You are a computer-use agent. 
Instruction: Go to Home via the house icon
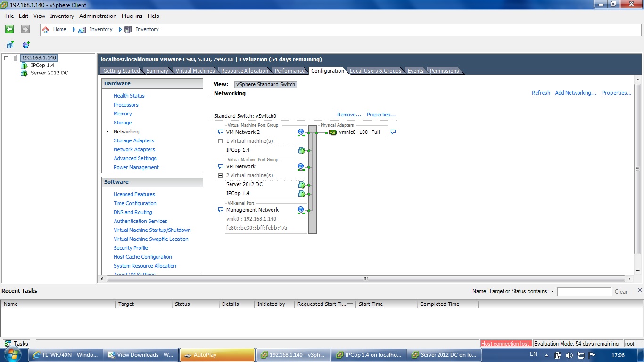tap(46, 29)
